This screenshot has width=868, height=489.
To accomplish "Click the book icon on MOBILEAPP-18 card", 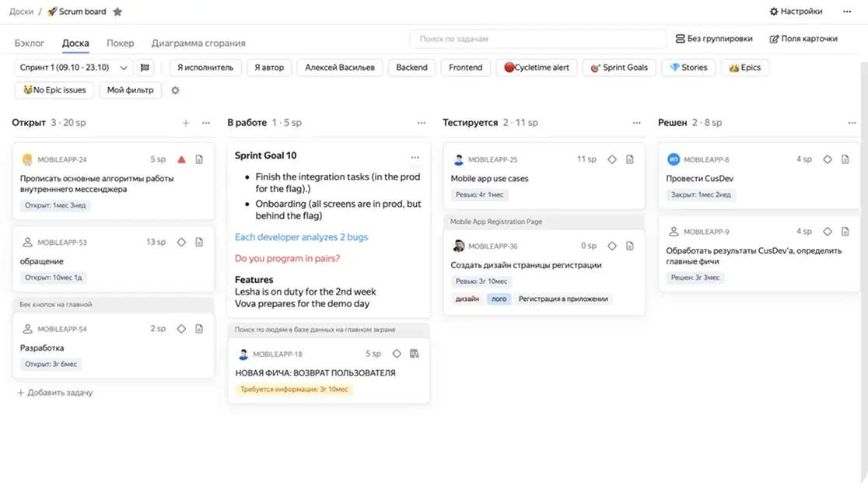I will (x=415, y=354).
